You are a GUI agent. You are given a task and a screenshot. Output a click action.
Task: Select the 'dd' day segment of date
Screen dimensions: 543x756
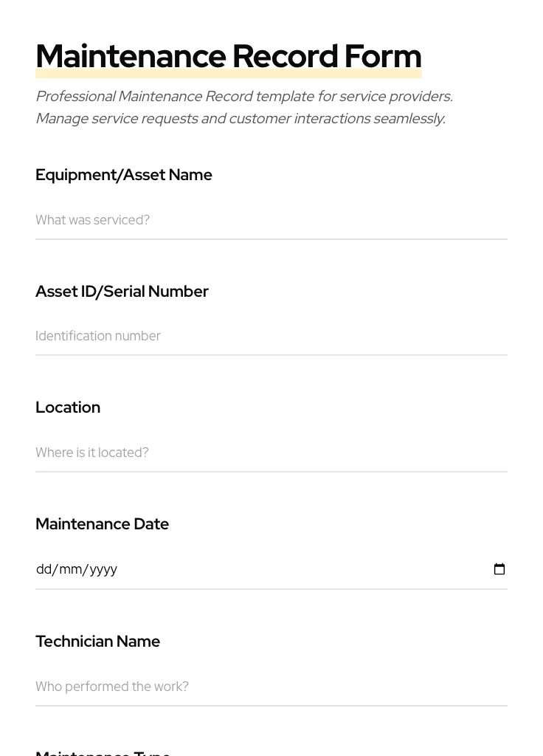(x=44, y=569)
